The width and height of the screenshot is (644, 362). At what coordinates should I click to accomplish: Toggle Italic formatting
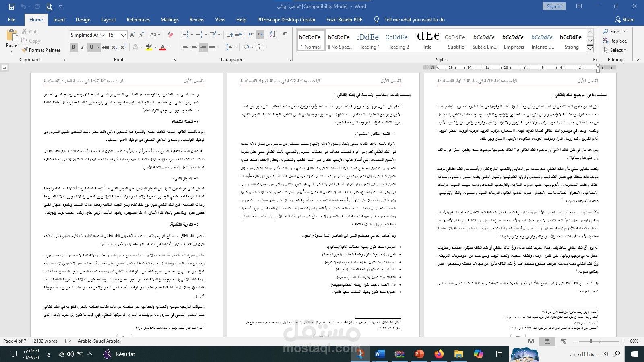click(x=83, y=47)
